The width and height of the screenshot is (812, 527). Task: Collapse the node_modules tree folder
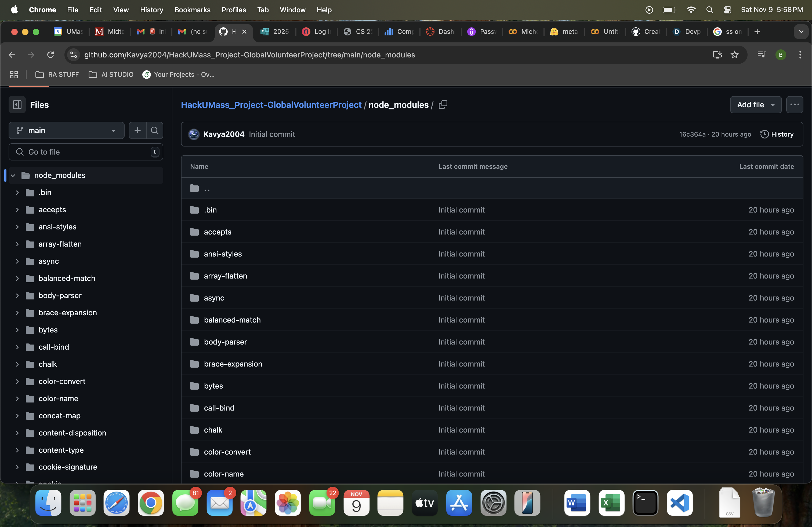(x=13, y=175)
